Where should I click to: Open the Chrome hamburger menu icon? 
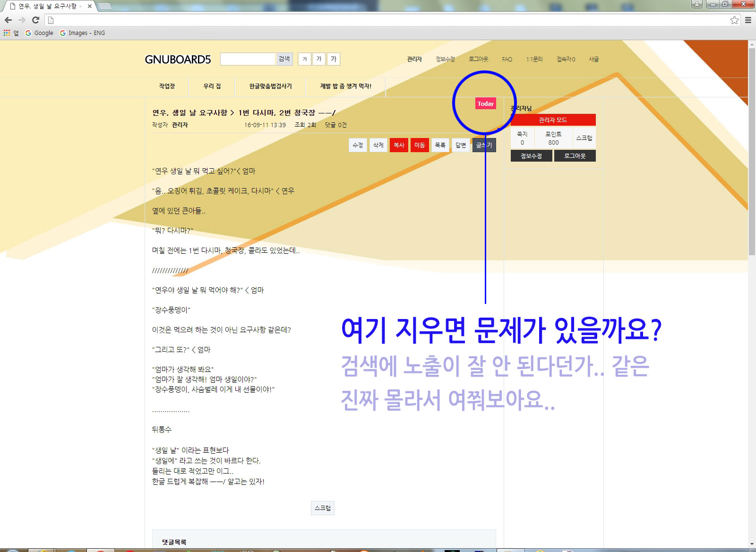[748, 20]
